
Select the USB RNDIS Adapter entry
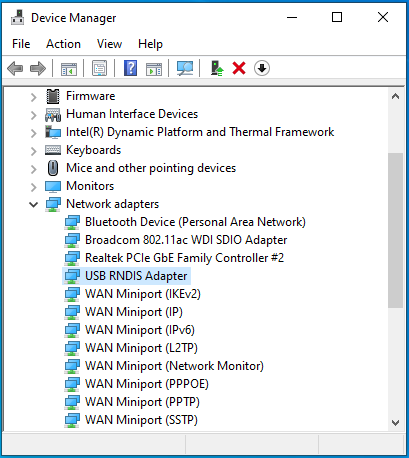pyautogui.click(x=136, y=276)
